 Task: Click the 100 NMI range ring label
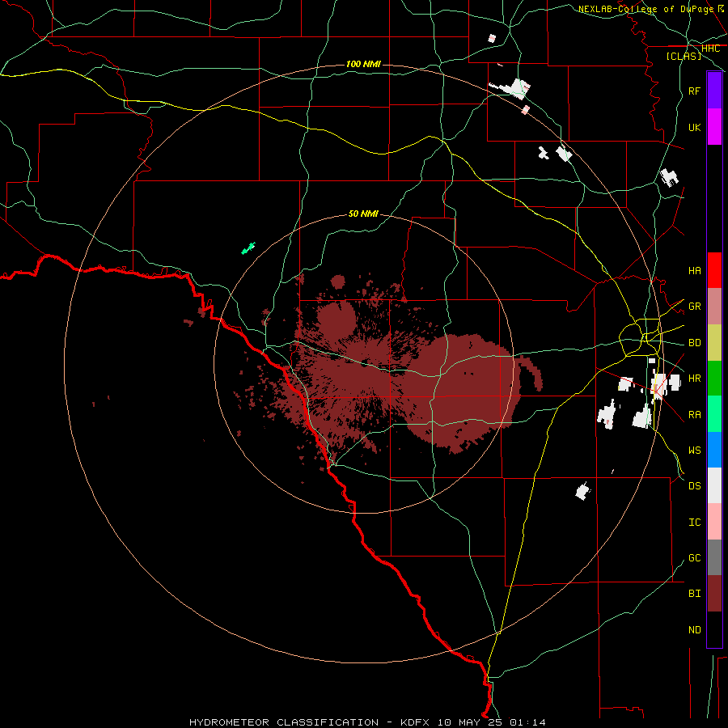point(363,64)
